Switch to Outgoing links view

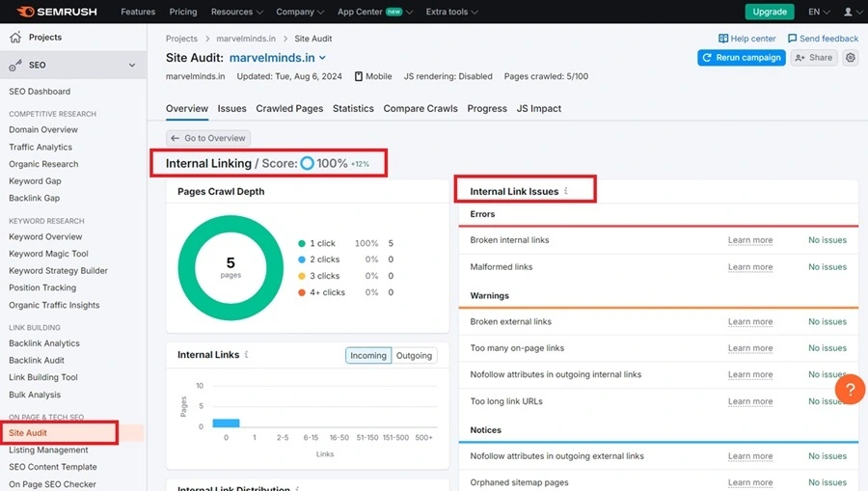(x=414, y=355)
